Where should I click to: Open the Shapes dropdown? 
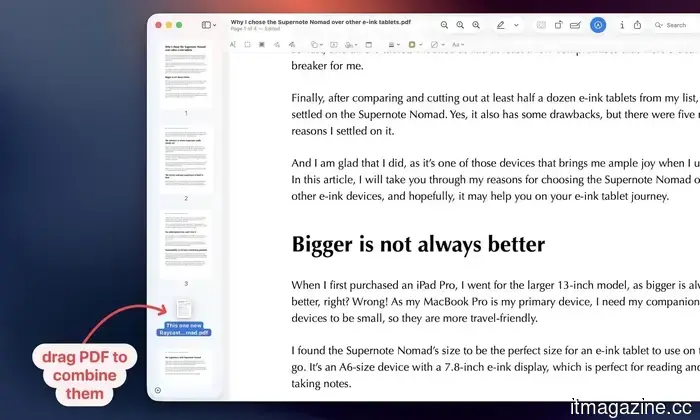pos(317,45)
